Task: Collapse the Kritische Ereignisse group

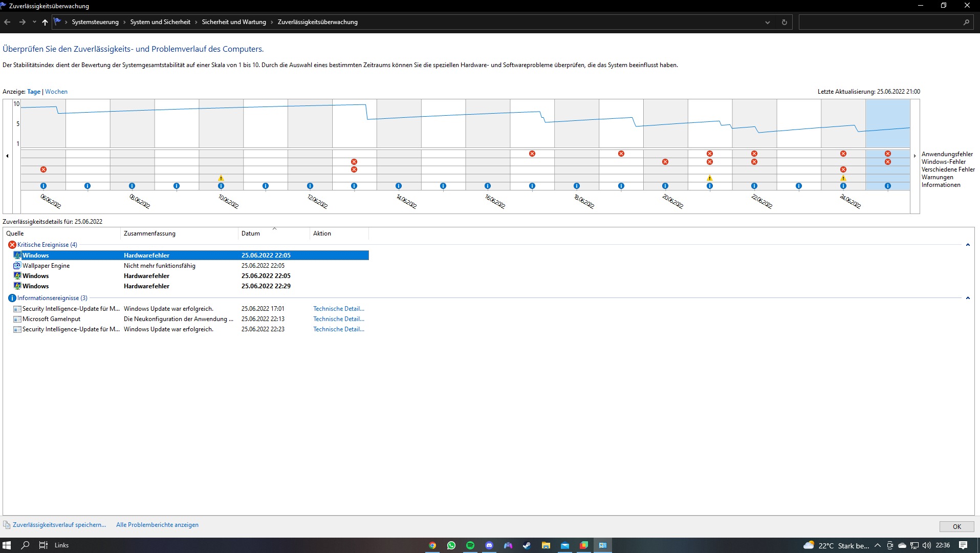Action: pos(968,245)
